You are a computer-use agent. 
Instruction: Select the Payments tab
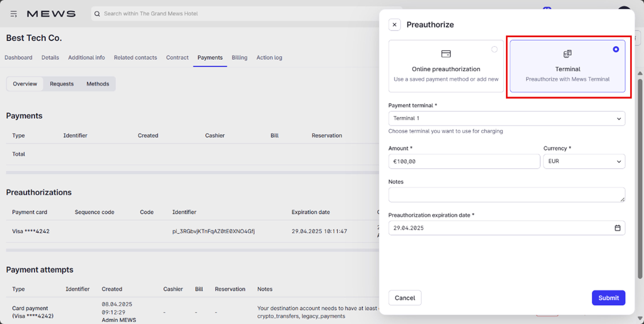click(210, 57)
